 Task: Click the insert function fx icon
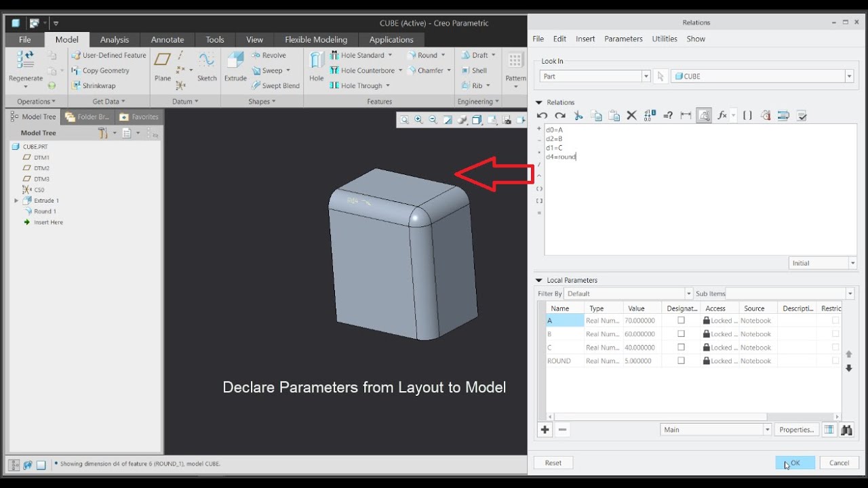click(722, 116)
